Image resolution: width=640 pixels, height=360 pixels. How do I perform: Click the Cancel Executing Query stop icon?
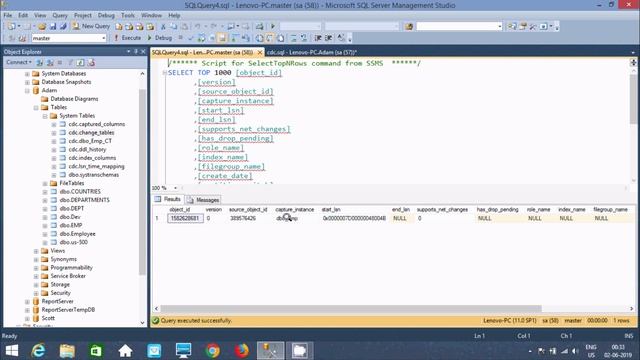180,38
